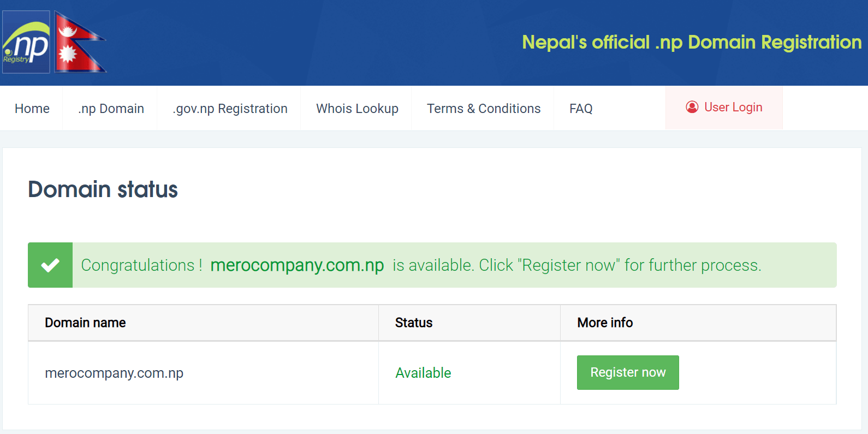This screenshot has height=434, width=868.
Task: Click the Nepal flag image
Action: tap(80, 42)
